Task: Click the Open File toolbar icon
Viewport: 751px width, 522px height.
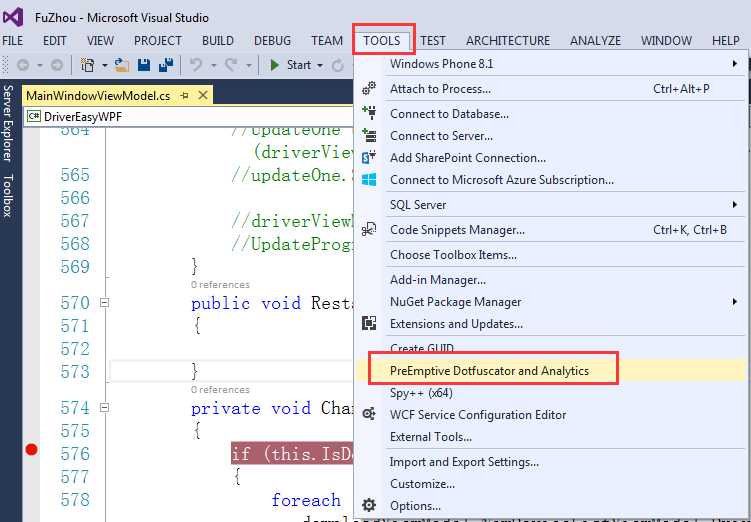Action: tap(122, 65)
